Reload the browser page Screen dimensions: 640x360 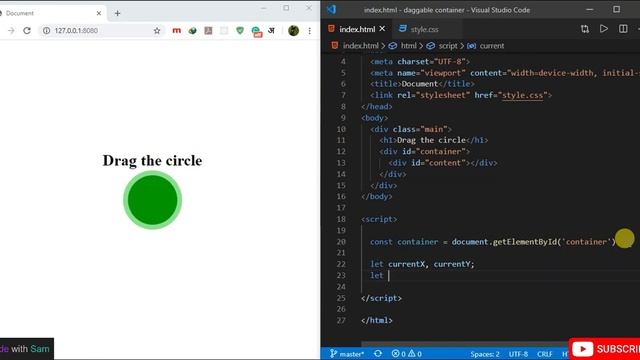[27, 31]
